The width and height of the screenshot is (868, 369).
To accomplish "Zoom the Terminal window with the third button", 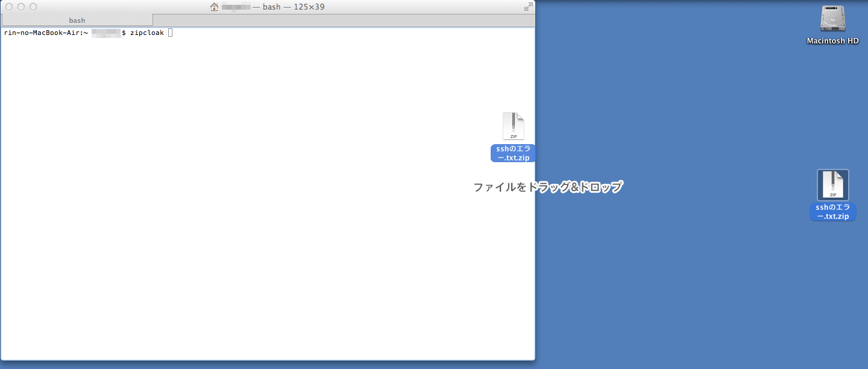I will point(33,7).
